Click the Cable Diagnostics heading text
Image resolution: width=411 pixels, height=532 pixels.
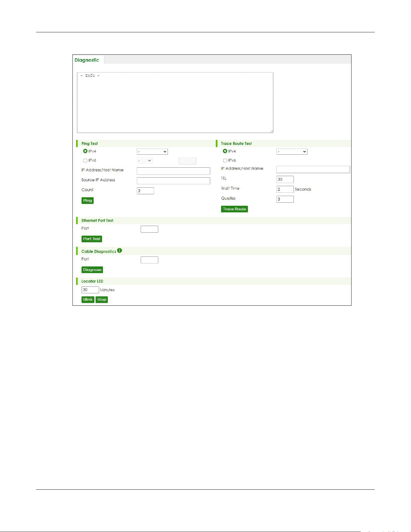99,251
